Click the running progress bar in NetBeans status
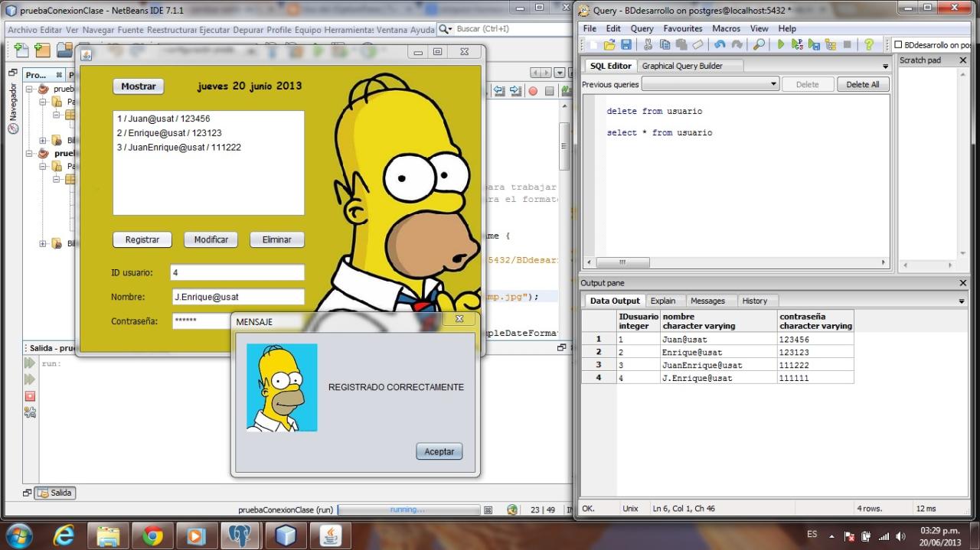This screenshot has height=550, width=980. [x=410, y=509]
